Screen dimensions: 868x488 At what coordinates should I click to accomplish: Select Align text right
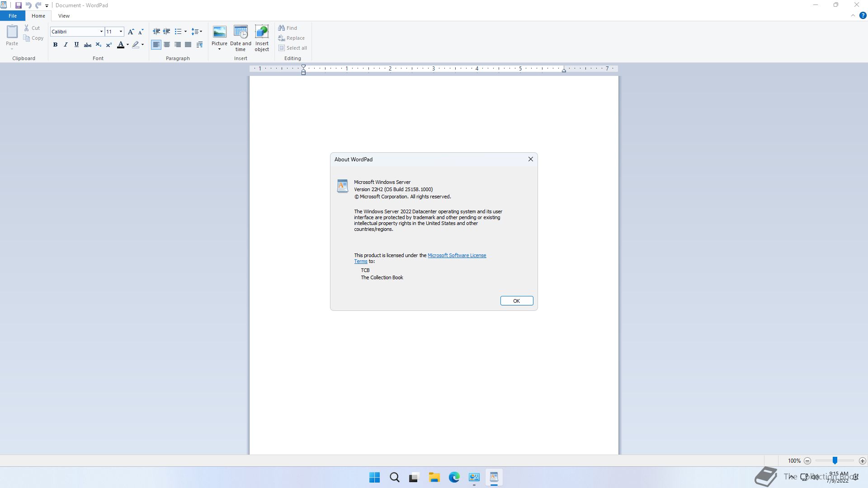point(178,45)
